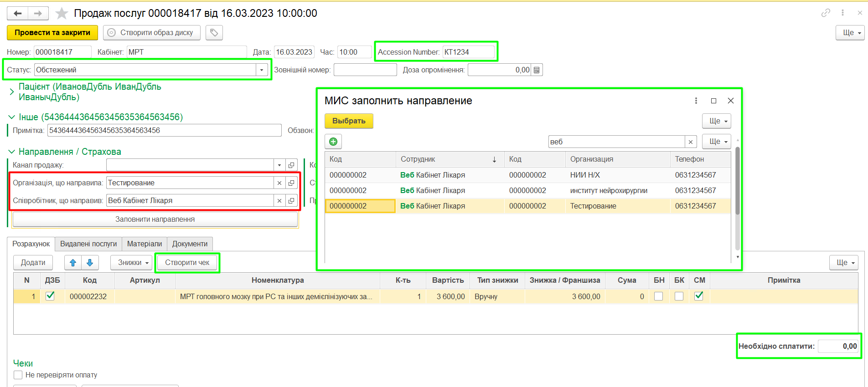Move service row up with arrow

tap(73, 263)
